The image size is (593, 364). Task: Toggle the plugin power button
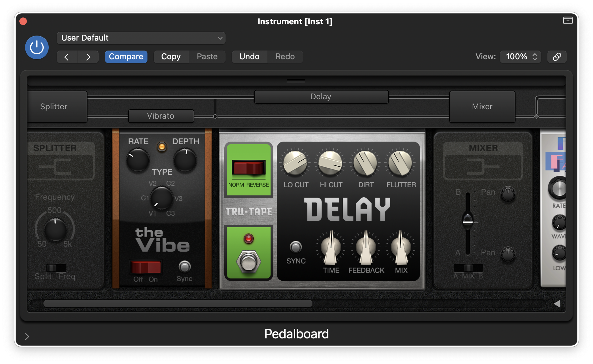(x=37, y=47)
